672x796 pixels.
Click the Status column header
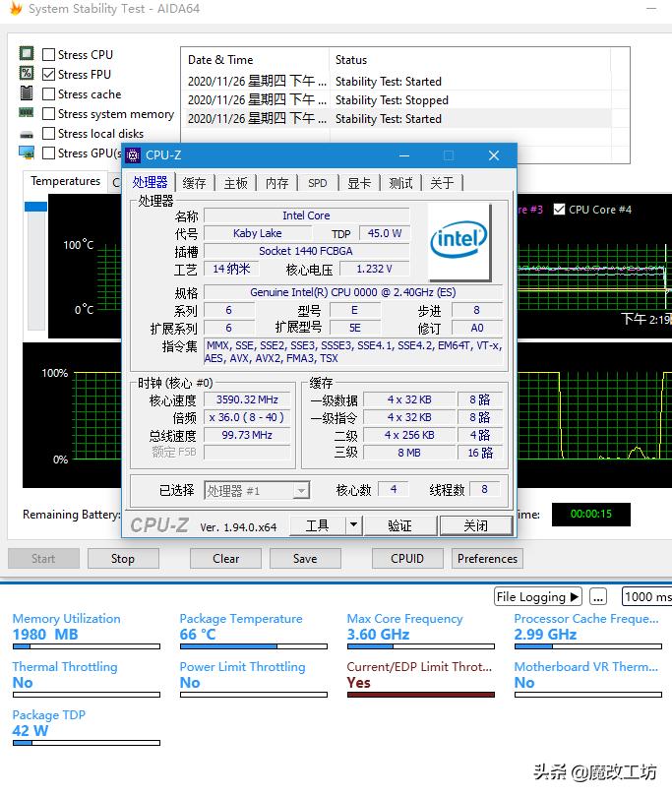(x=470, y=60)
